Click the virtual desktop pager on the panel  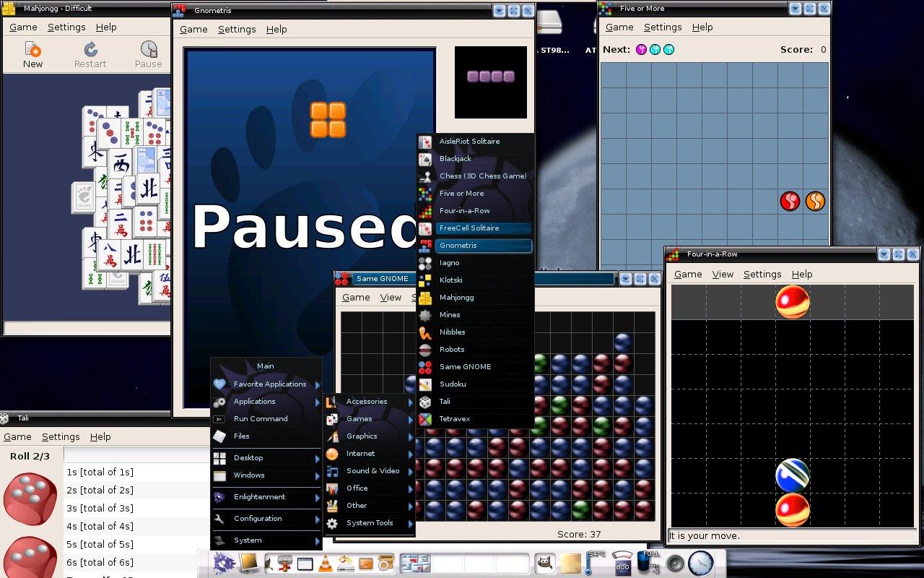point(465,563)
